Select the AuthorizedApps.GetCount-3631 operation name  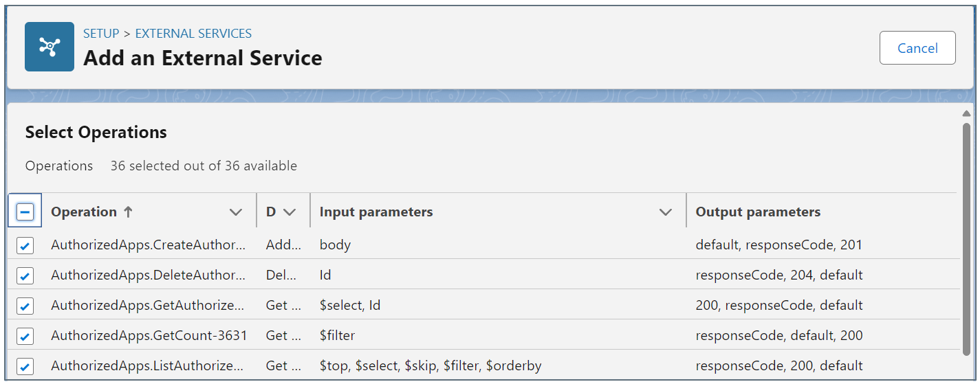[x=149, y=336]
